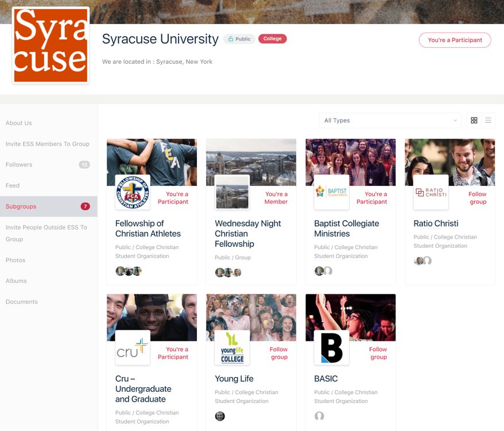This screenshot has height=431, width=504.
Task: Switch to list view layout icon
Action: click(x=489, y=121)
